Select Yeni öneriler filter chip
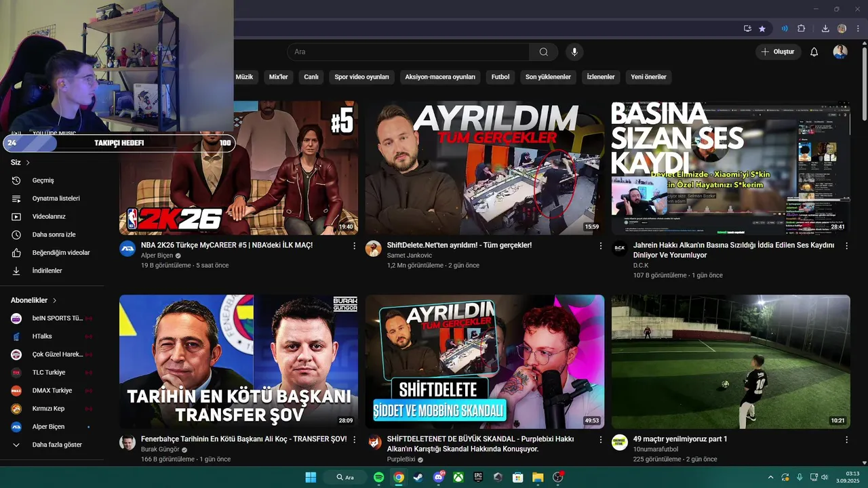Viewport: 868px width, 488px height. point(648,77)
